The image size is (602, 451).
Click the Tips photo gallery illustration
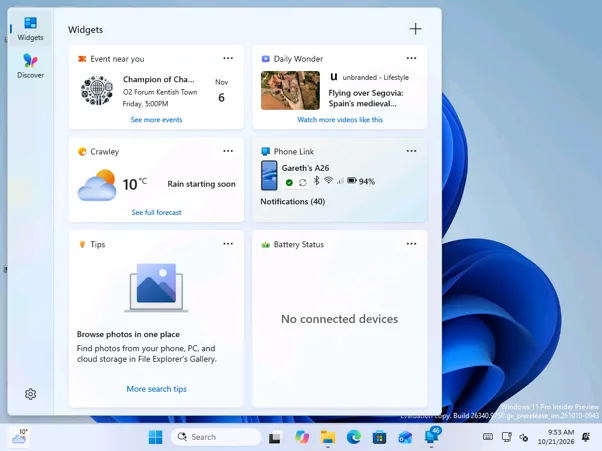[156, 287]
